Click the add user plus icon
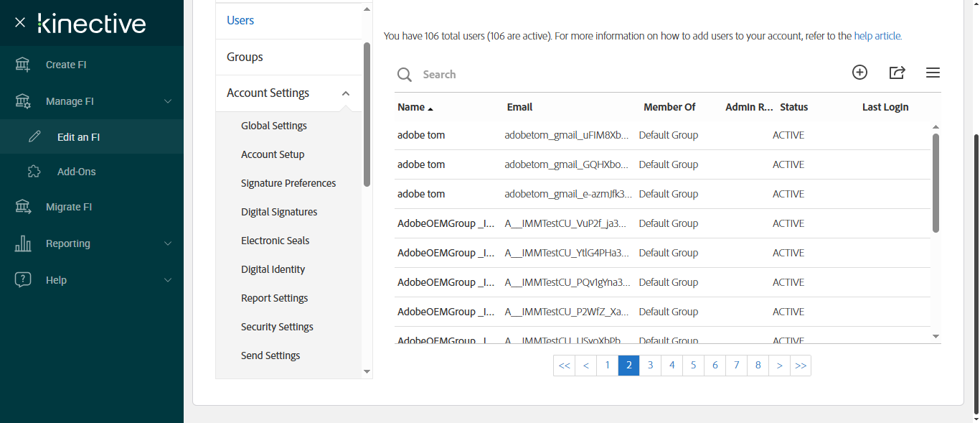Screen dimensions: 980x423 point(859,72)
